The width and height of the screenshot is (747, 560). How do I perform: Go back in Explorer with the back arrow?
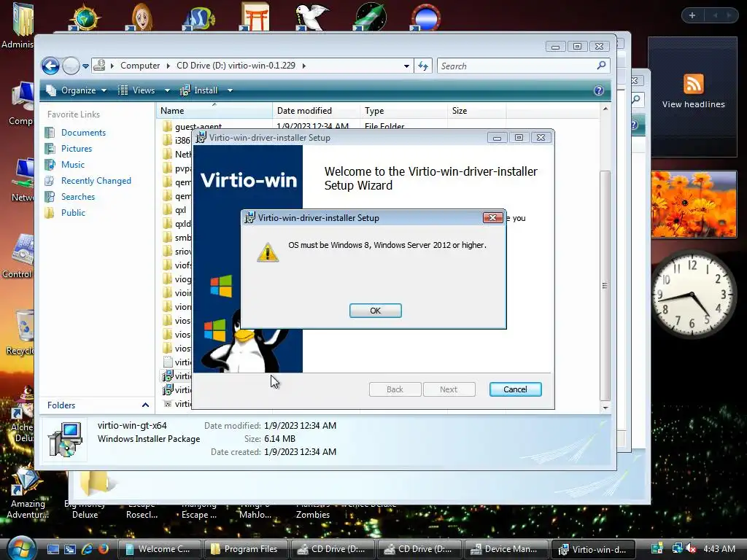50,66
